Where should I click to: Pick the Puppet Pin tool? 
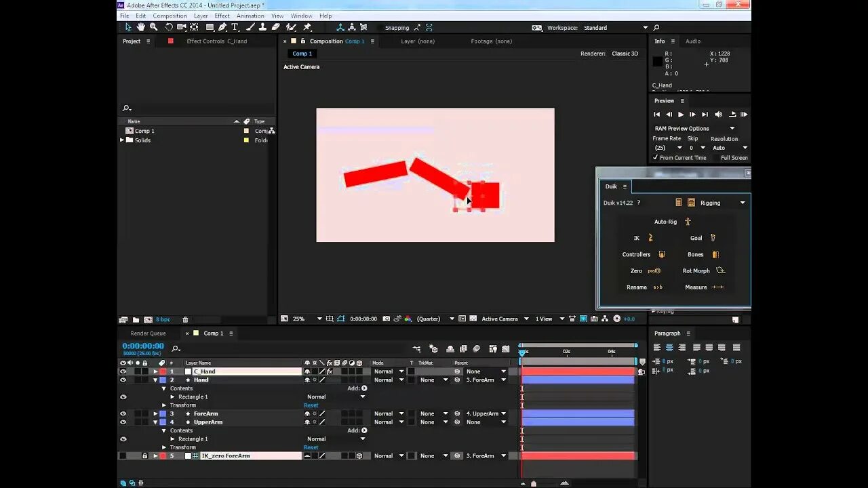click(x=307, y=28)
